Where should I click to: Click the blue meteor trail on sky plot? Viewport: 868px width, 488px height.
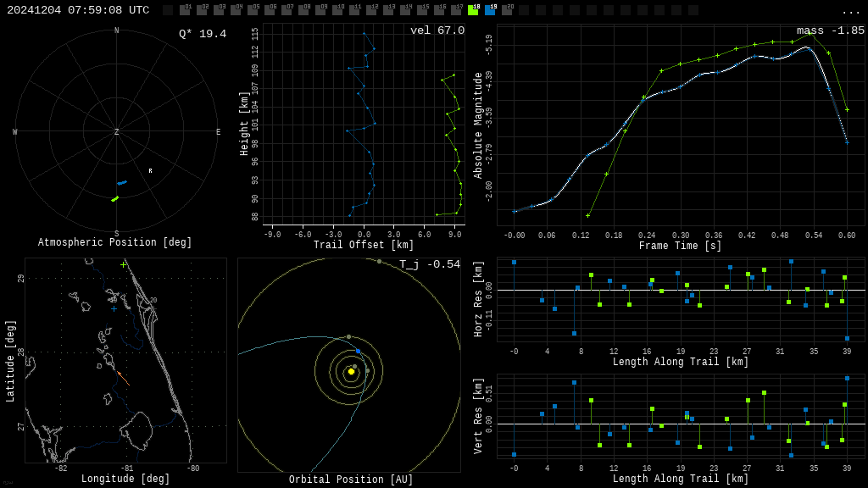point(122,183)
